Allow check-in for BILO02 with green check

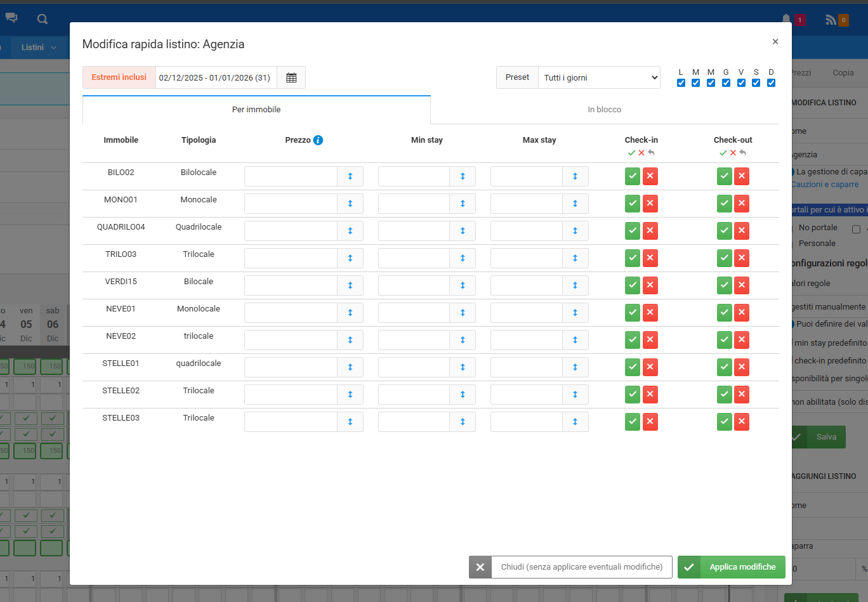pyautogui.click(x=632, y=176)
